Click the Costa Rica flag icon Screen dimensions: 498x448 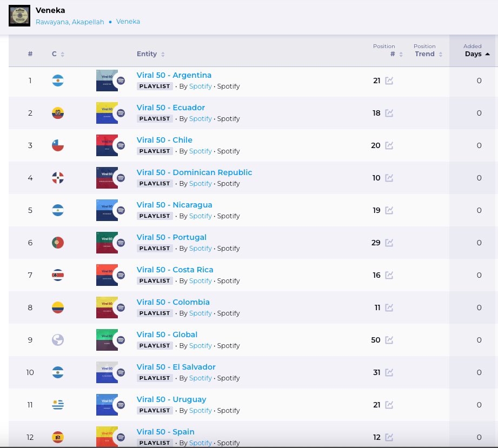[58, 275]
